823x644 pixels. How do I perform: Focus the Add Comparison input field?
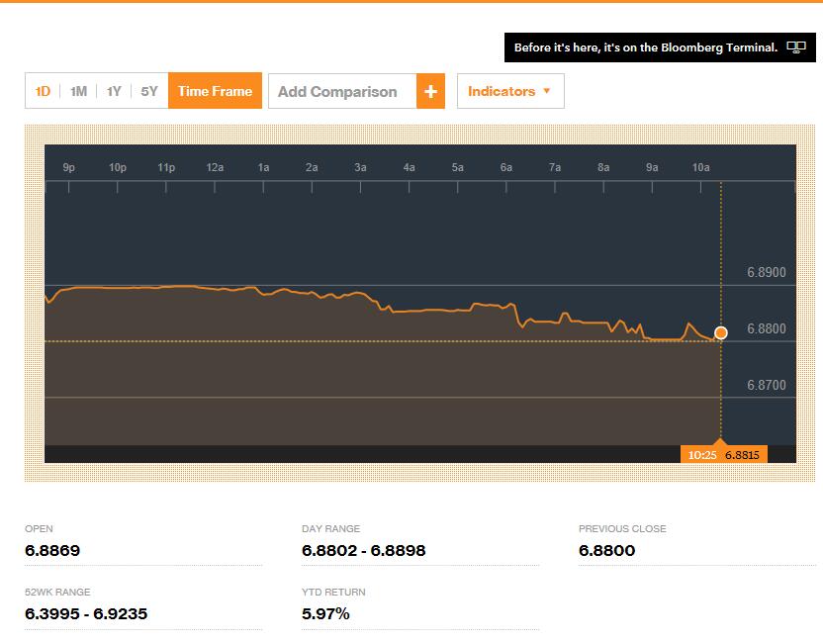point(341,92)
